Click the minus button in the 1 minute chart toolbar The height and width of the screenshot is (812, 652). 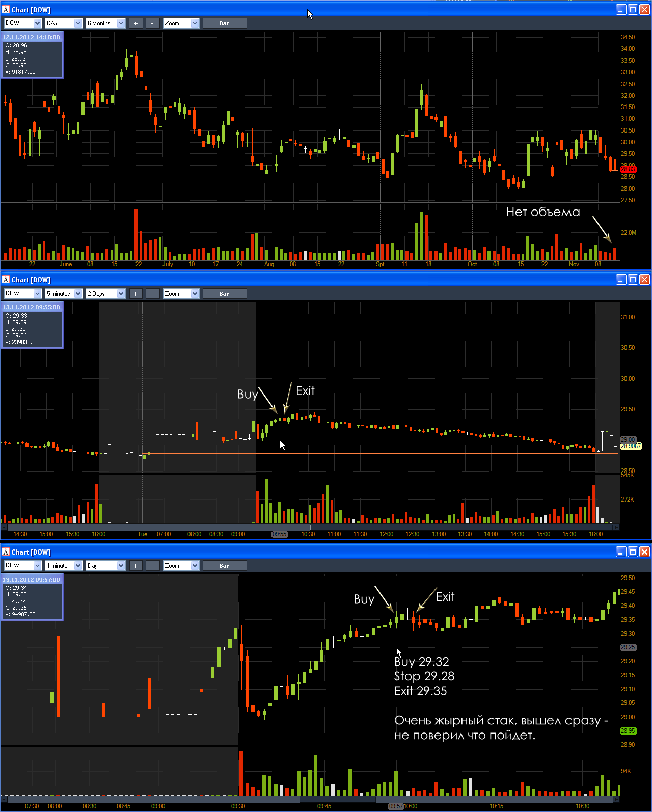pos(153,566)
